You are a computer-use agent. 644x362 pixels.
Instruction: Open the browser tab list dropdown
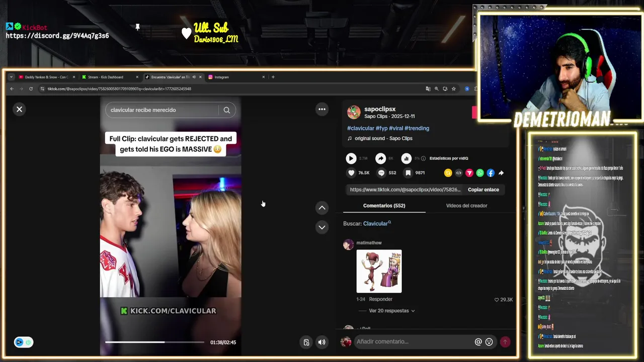click(x=11, y=77)
